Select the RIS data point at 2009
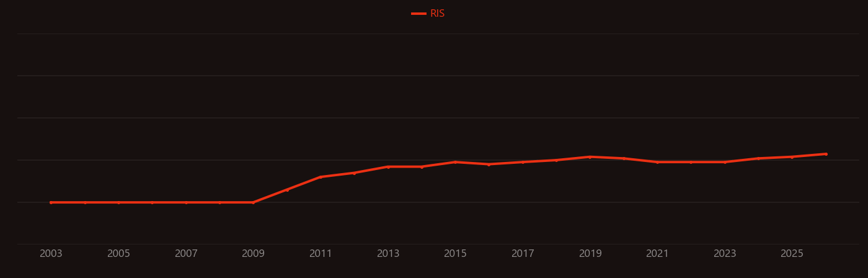 pos(253,202)
